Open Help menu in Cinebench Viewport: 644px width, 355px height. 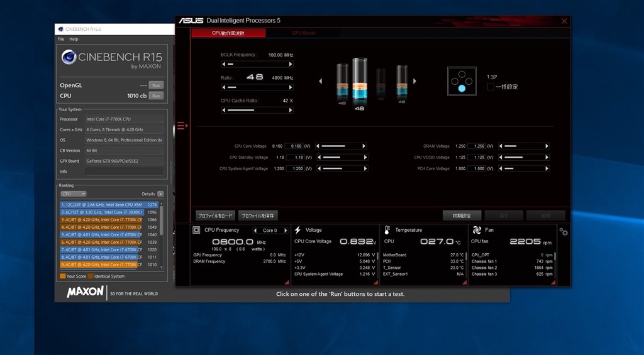pyautogui.click(x=74, y=39)
